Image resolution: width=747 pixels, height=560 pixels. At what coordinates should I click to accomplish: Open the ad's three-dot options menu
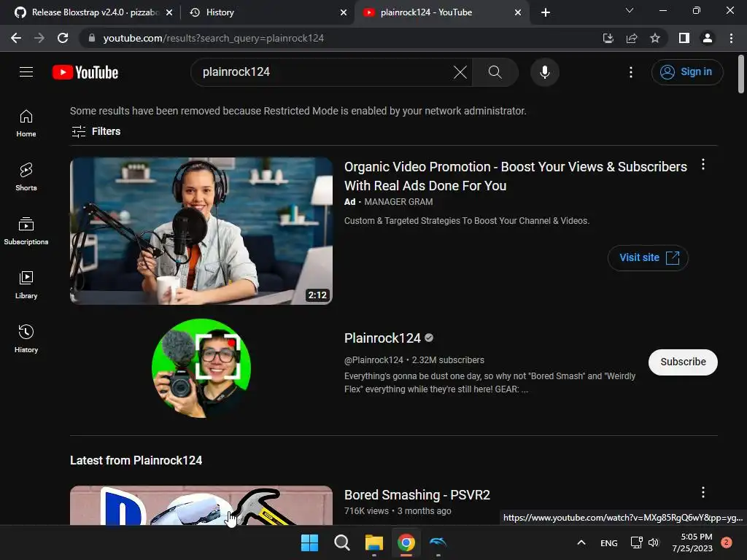coord(703,165)
